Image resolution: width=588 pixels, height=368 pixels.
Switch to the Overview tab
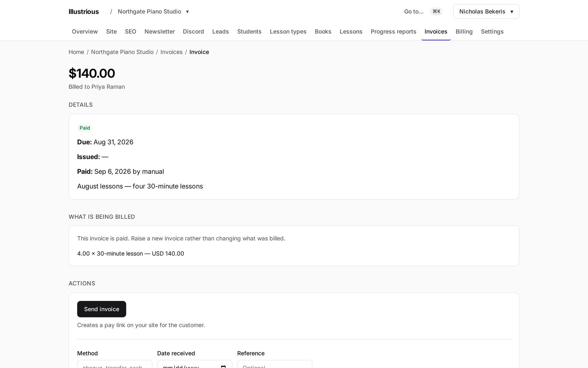pyautogui.click(x=85, y=31)
